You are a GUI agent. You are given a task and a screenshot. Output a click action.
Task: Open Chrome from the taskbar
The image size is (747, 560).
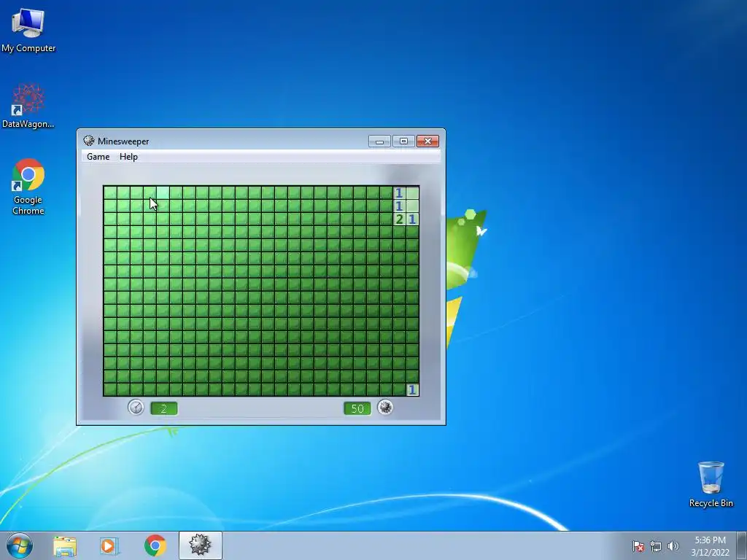[x=155, y=545]
